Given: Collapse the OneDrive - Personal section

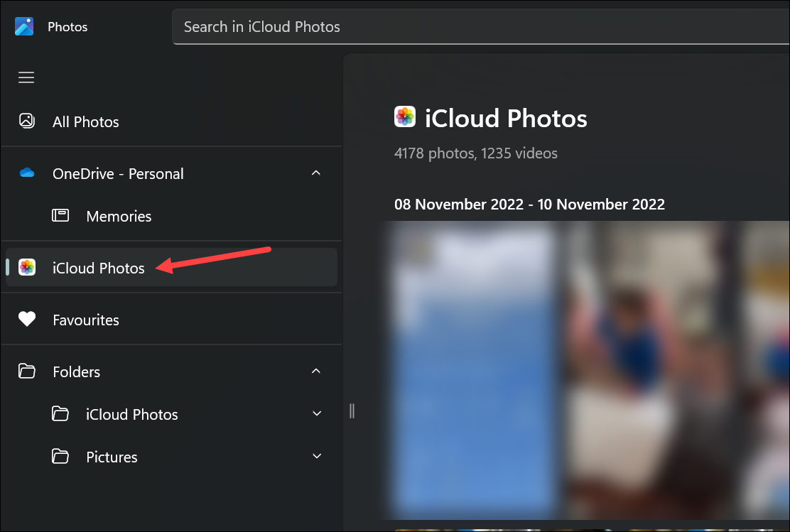Looking at the screenshot, I should click(316, 173).
